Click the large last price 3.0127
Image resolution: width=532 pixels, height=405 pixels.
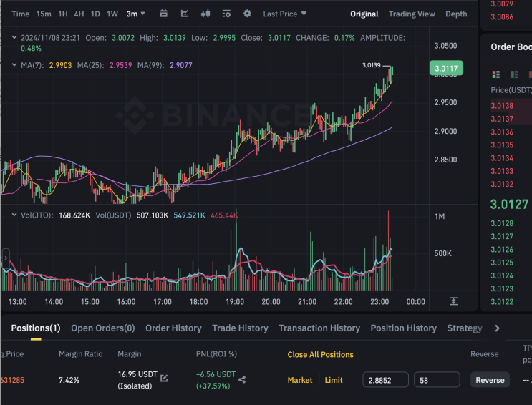[509, 204]
